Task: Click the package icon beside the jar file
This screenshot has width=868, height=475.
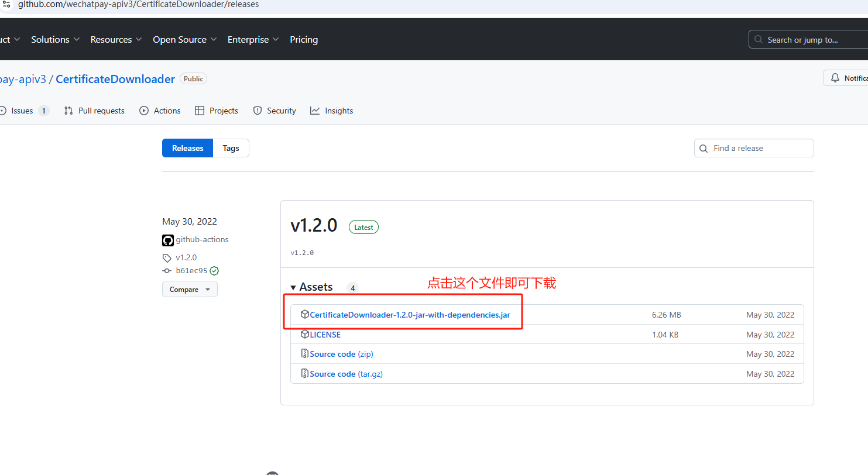Action: point(304,315)
